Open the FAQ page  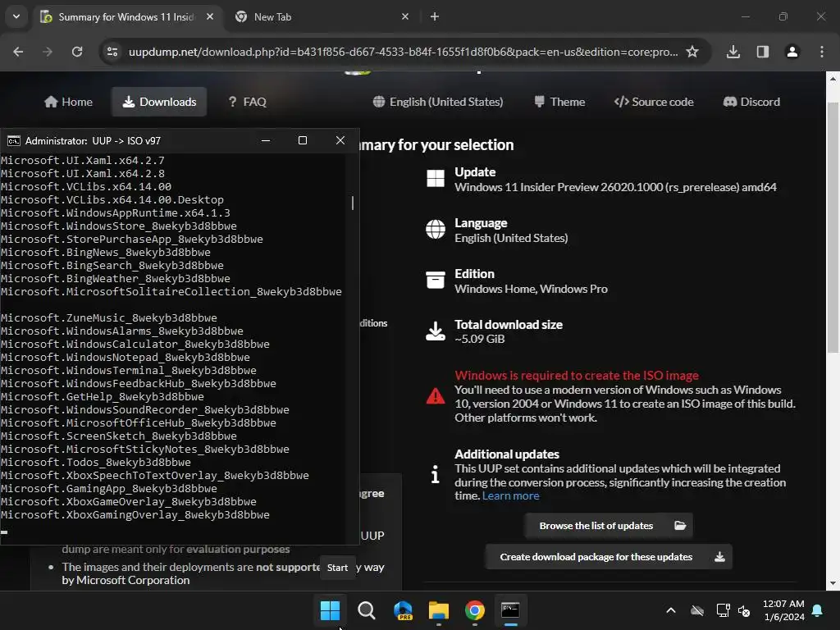tap(248, 102)
